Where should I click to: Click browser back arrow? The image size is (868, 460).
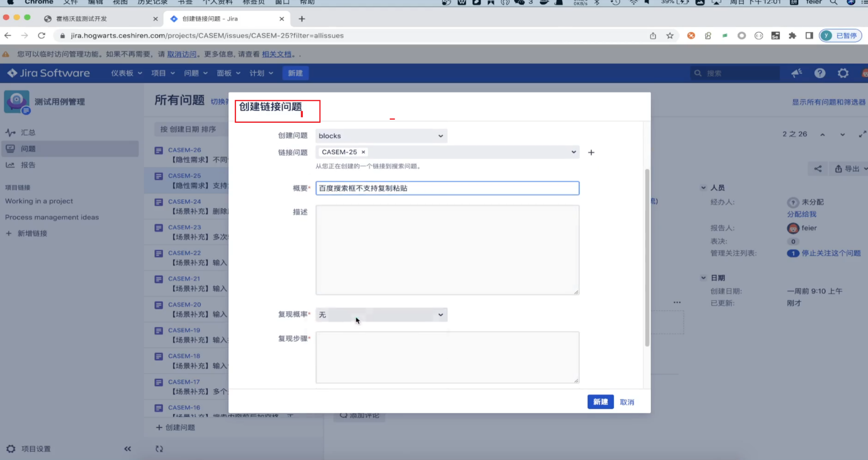tap(8, 35)
